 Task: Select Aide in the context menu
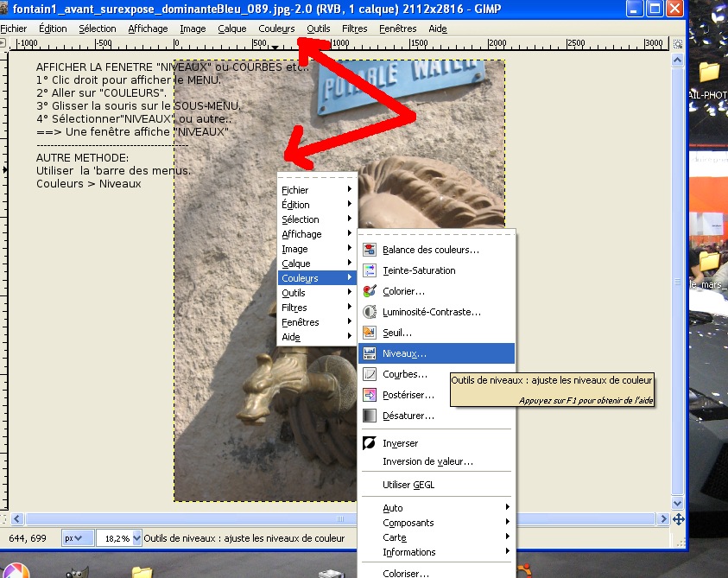(317, 337)
